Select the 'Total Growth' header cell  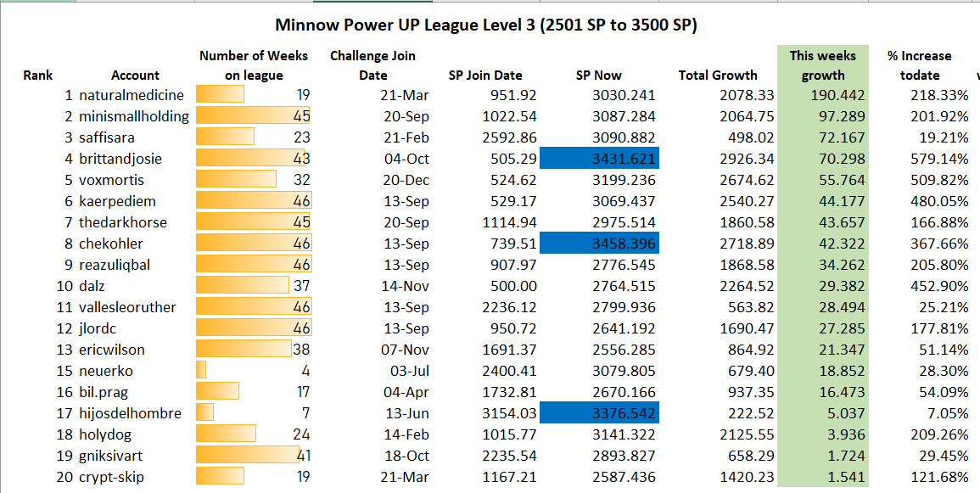718,76
